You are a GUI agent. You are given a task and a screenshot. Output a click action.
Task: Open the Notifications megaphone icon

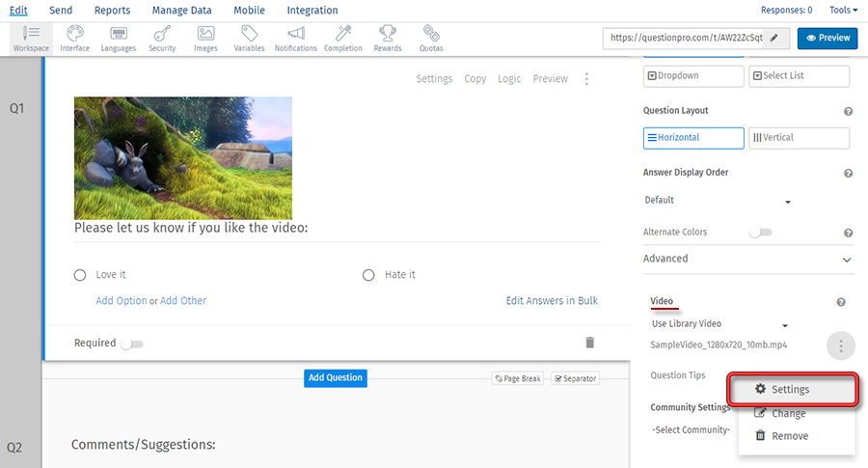pos(296,39)
